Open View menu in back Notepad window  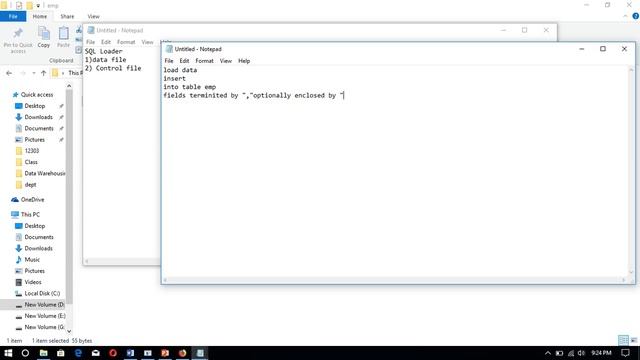147,42
